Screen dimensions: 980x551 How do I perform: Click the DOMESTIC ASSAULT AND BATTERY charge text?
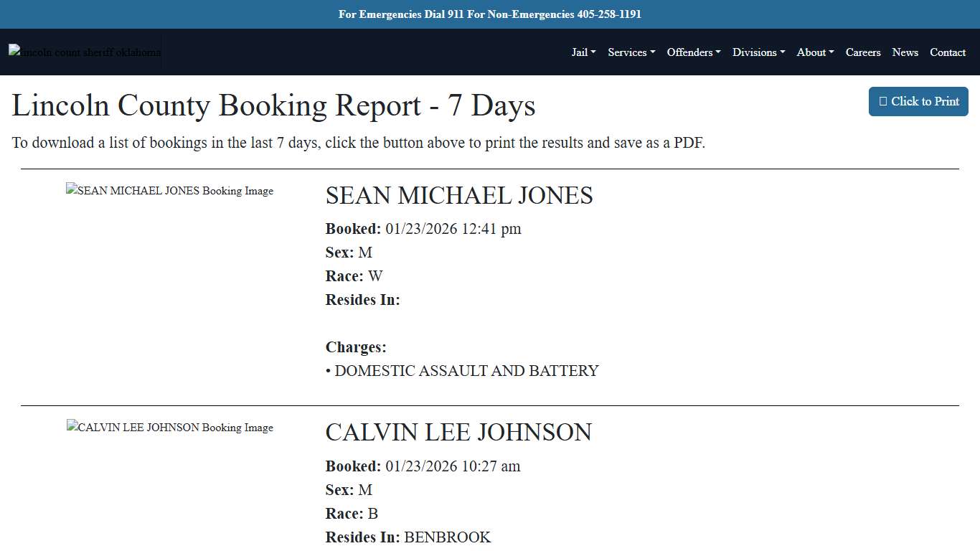click(462, 371)
